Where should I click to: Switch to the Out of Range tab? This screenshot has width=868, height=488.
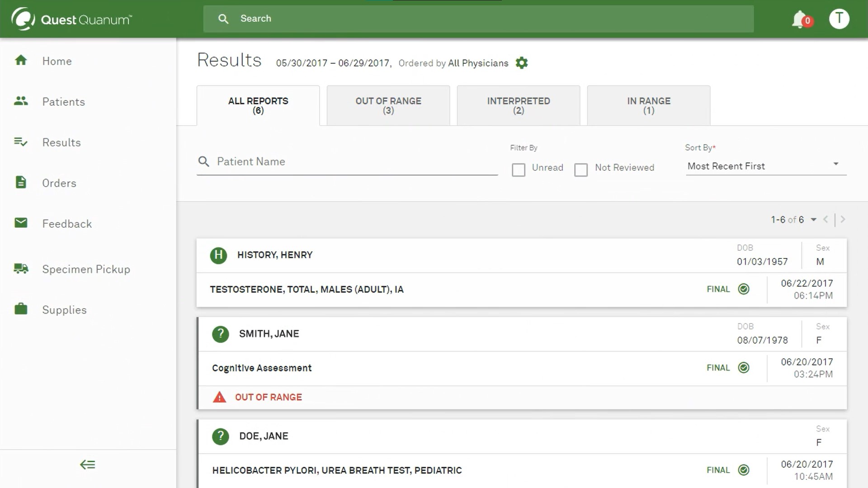point(388,105)
